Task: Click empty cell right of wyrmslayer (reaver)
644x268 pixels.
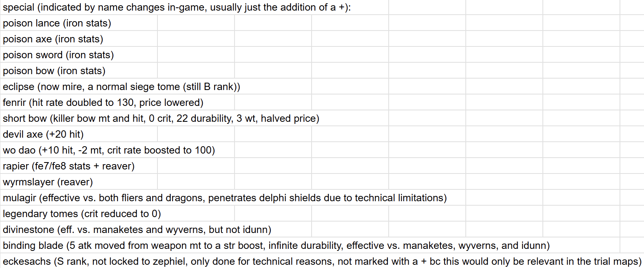Action: (196, 182)
